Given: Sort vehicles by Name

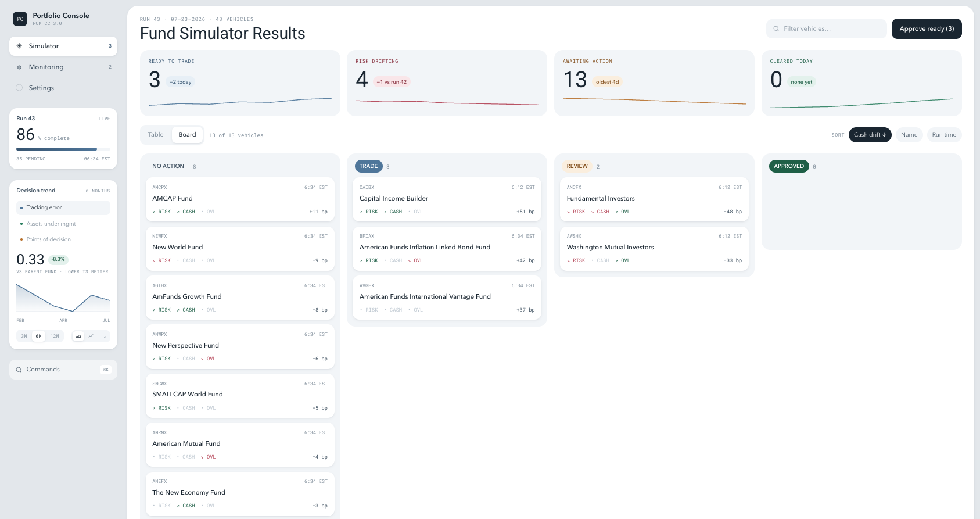Looking at the screenshot, I should click(909, 135).
